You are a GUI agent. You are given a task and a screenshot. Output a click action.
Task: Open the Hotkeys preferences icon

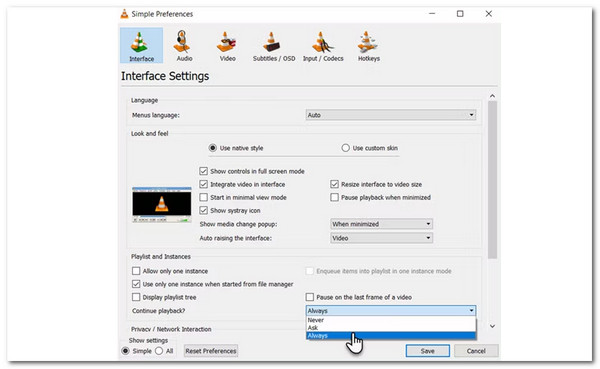tap(368, 46)
